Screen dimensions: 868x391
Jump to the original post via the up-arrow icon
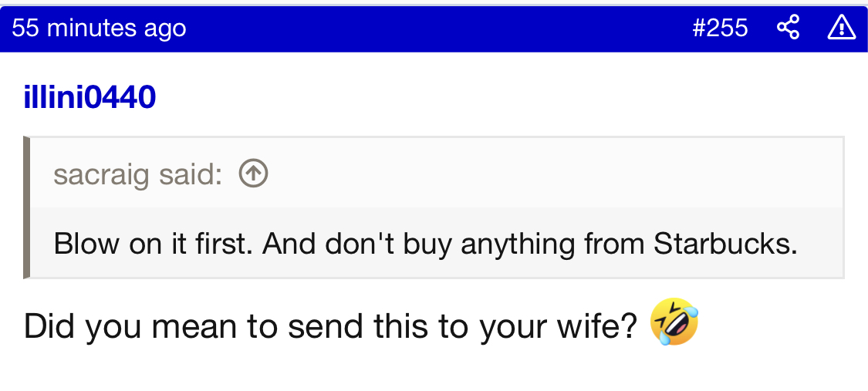tap(253, 174)
